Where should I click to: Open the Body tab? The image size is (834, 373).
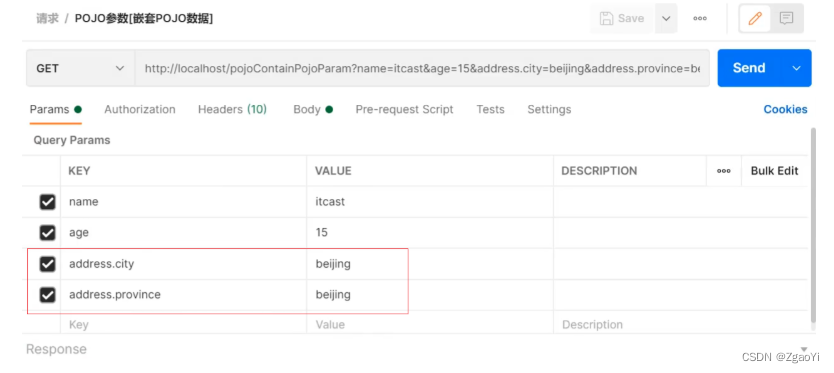tap(313, 110)
